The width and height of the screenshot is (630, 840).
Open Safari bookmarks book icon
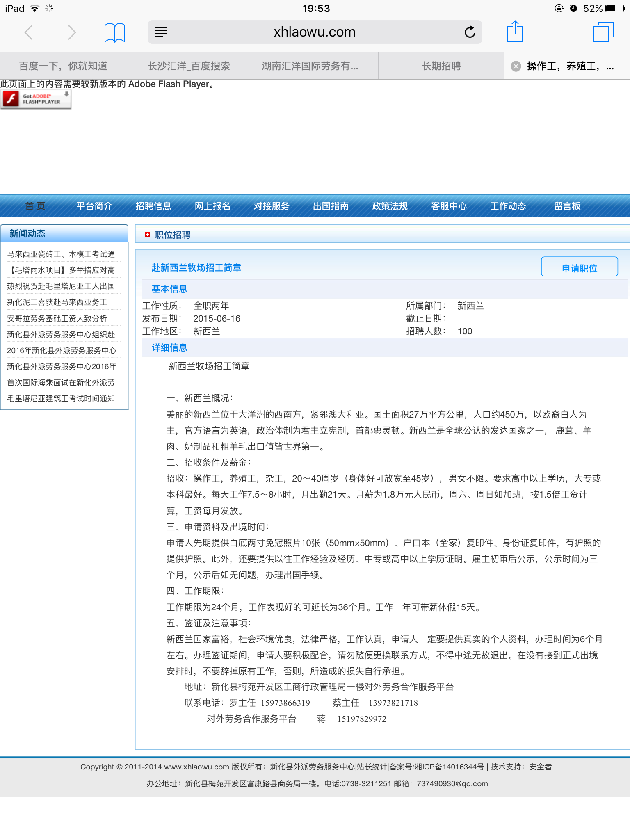point(115,32)
